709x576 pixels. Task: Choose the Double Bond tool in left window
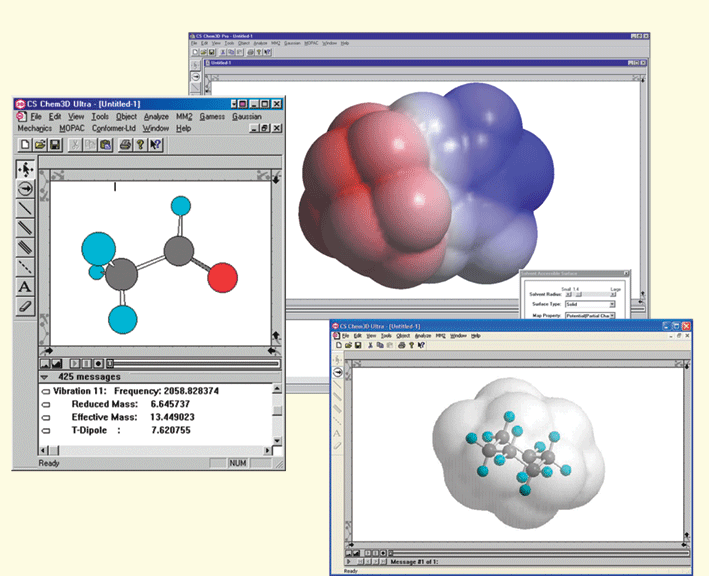point(25,227)
